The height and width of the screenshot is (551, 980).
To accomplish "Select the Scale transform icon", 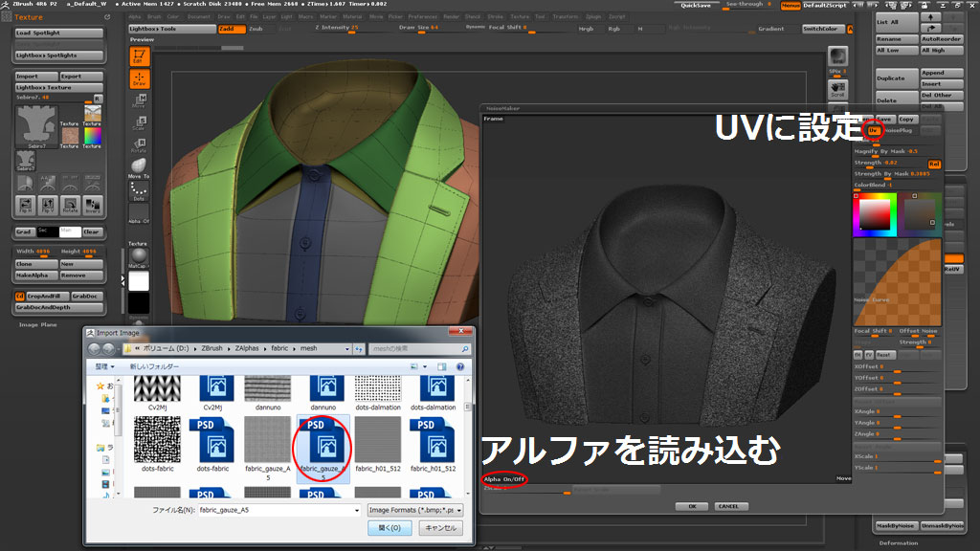I will 139,122.
